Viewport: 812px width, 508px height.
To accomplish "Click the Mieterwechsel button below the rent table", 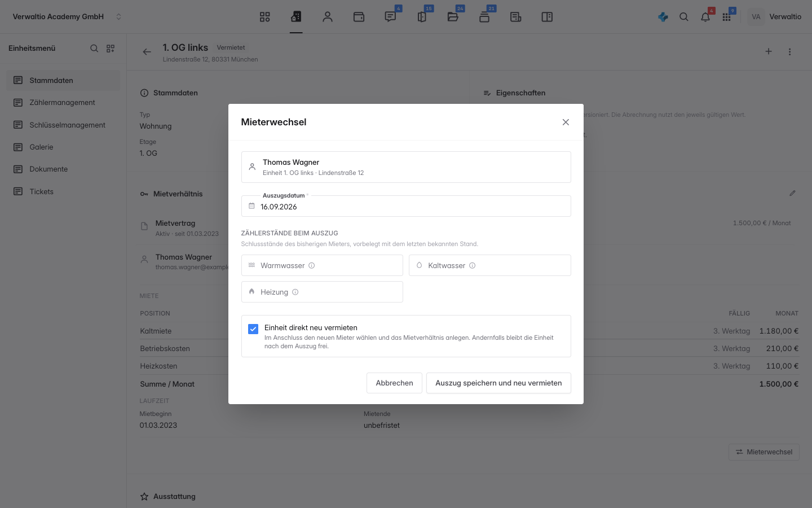I will click(764, 452).
